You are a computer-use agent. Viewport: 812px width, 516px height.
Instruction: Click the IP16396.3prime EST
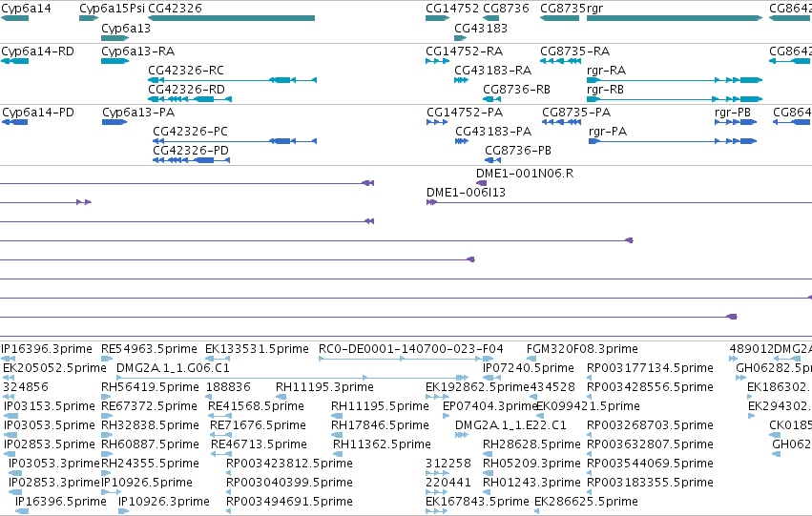point(8,358)
